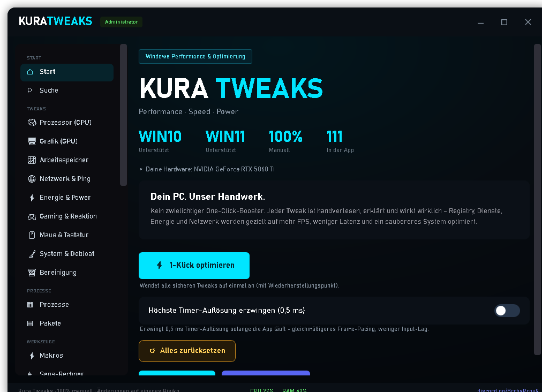Open the Start page label
This screenshot has width=542, height=392.
click(x=47, y=72)
